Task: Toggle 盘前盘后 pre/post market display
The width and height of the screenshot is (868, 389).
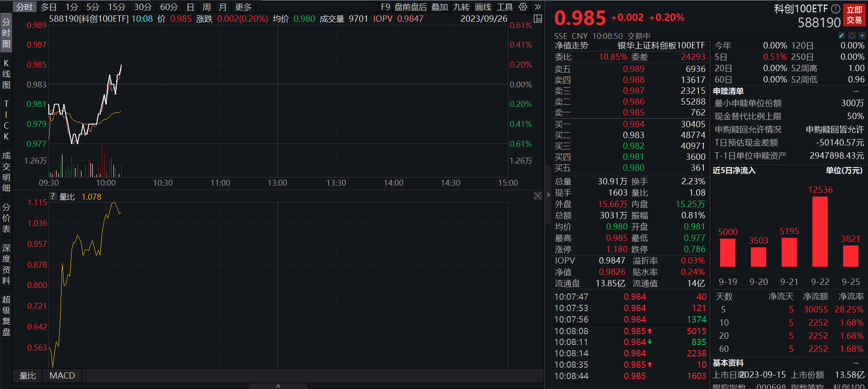Action: click(411, 7)
